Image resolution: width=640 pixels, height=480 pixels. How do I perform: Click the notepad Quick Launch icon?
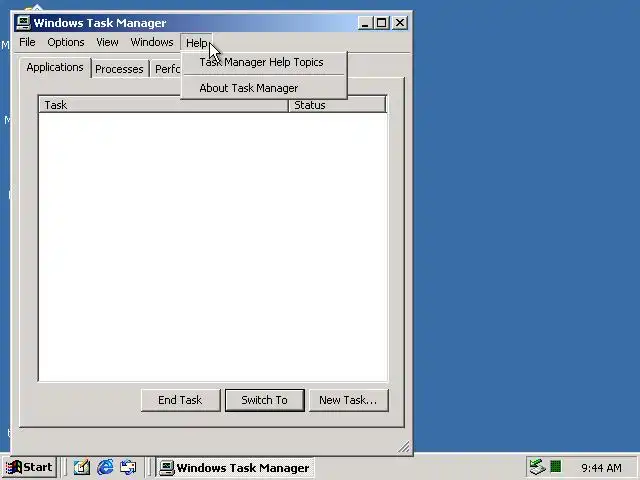pos(82,467)
